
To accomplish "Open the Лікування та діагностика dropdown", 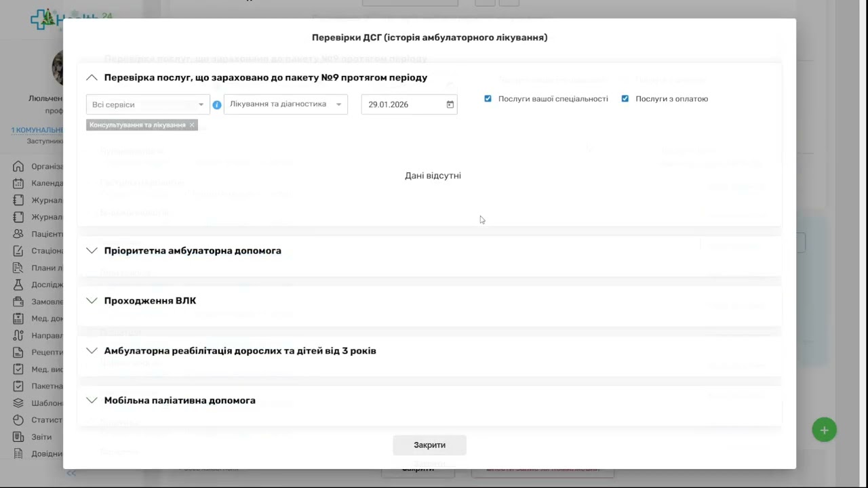I will [x=285, y=104].
